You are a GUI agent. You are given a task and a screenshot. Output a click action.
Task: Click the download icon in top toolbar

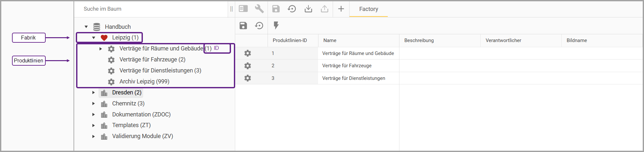[308, 9]
